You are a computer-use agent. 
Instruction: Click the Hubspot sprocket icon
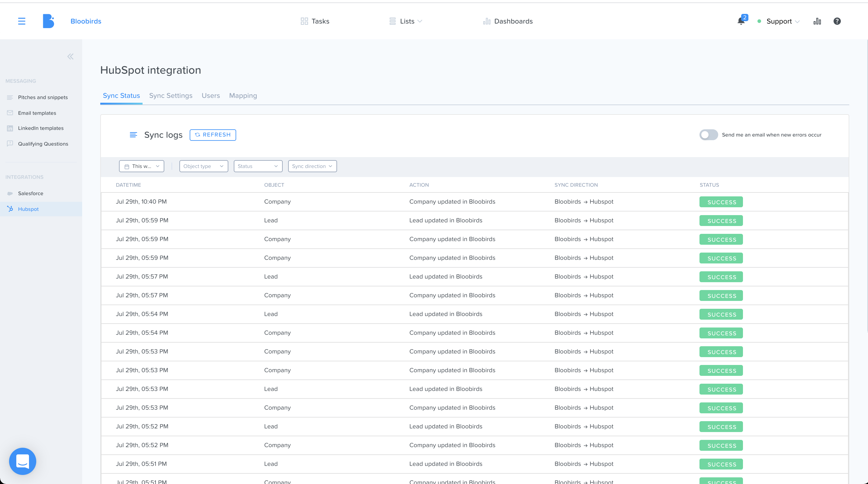pos(10,209)
